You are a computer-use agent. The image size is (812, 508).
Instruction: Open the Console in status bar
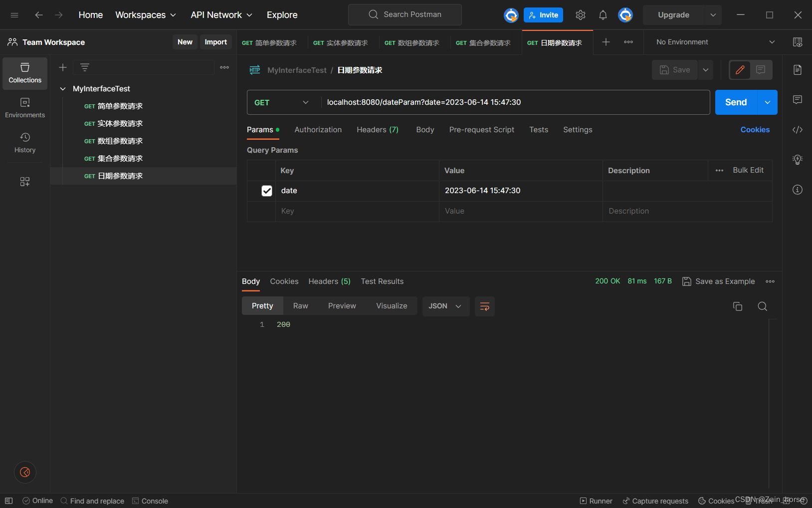click(x=150, y=501)
